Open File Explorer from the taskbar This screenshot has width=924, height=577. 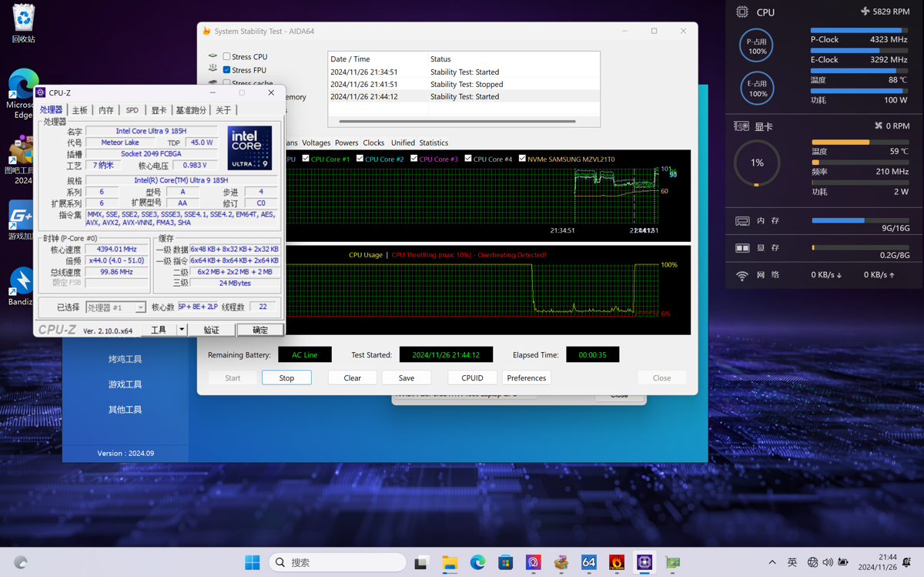click(x=450, y=562)
